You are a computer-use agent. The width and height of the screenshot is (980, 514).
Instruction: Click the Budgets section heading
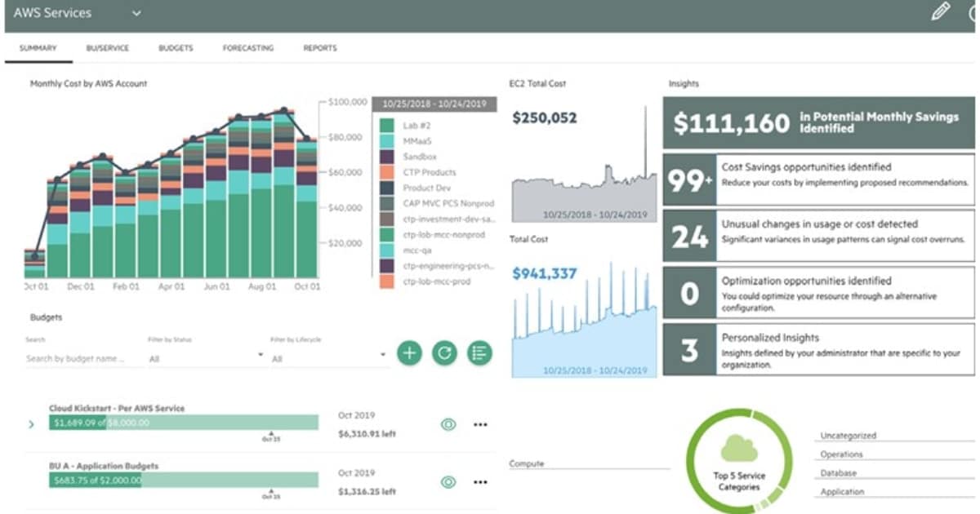[46, 316]
